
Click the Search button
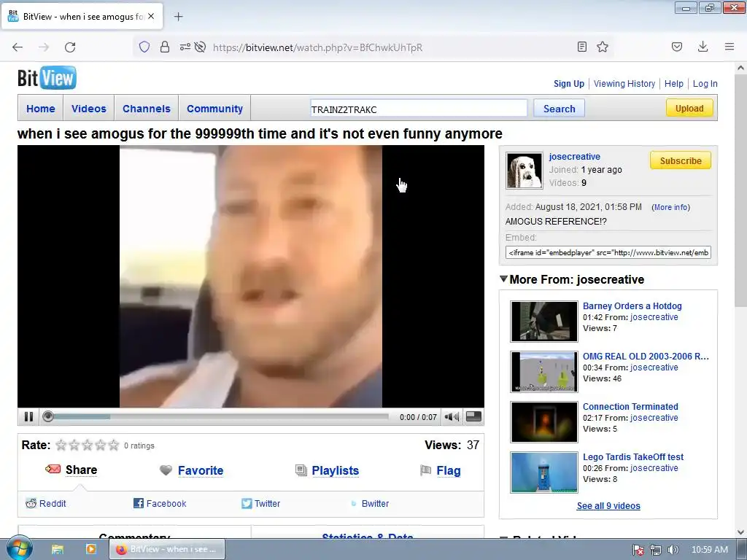click(559, 109)
